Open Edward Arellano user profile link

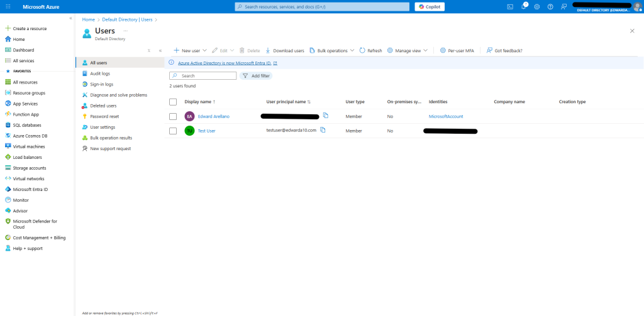(x=214, y=117)
